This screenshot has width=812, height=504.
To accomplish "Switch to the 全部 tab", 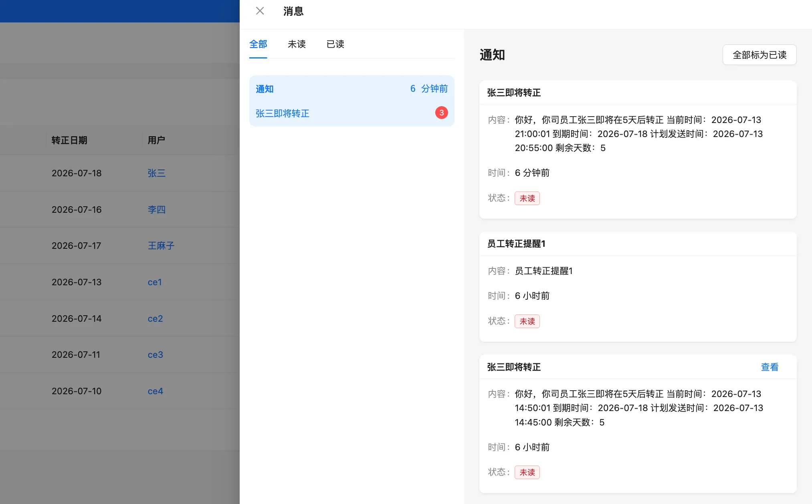I will (258, 44).
